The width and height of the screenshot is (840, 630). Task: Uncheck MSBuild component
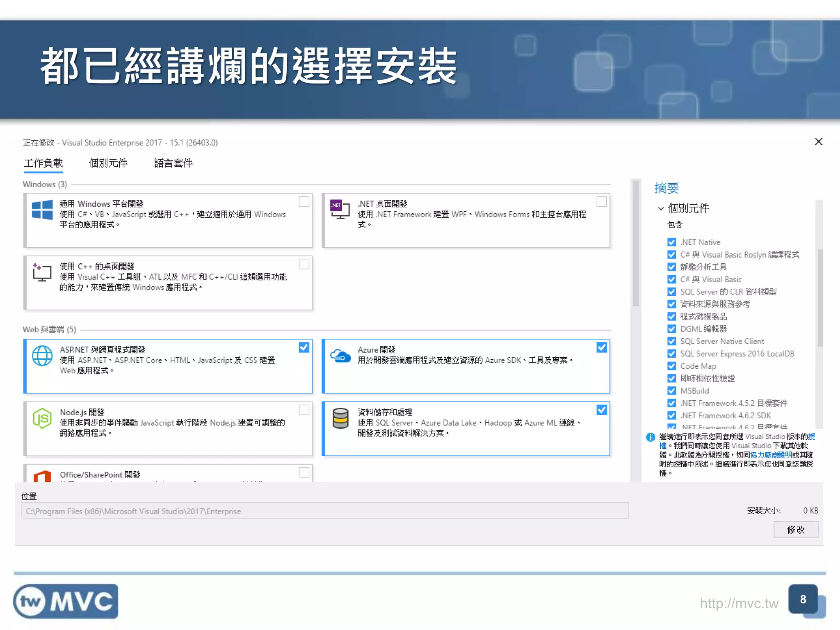tap(671, 390)
